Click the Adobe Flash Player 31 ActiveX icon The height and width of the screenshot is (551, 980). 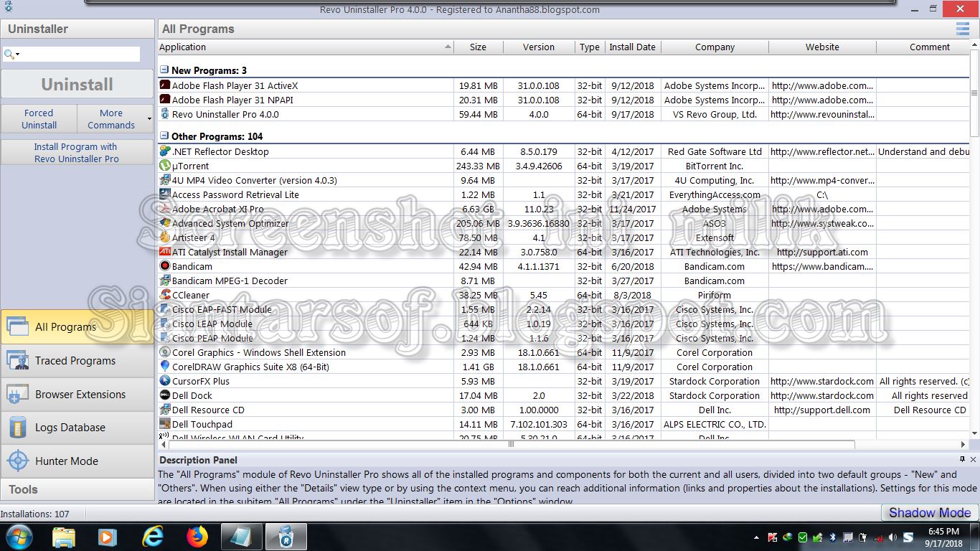click(x=165, y=85)
